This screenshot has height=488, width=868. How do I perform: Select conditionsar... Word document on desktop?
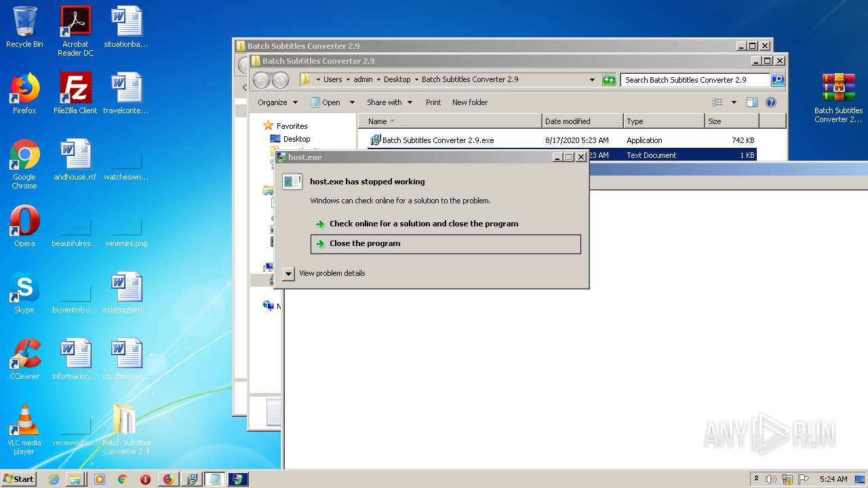pos(126,359)
